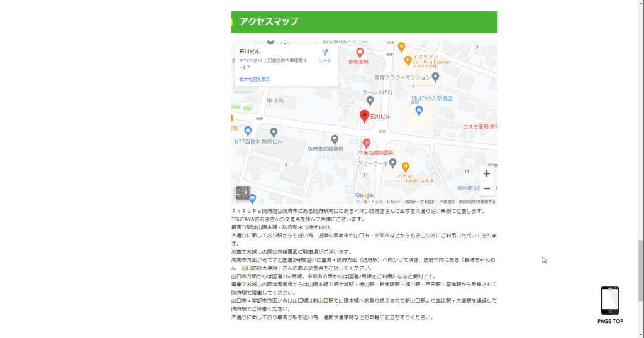Screen dimensions: 644x338
Task: Click the パラタ Indian restaurant marker
Action: coord(406,167)
